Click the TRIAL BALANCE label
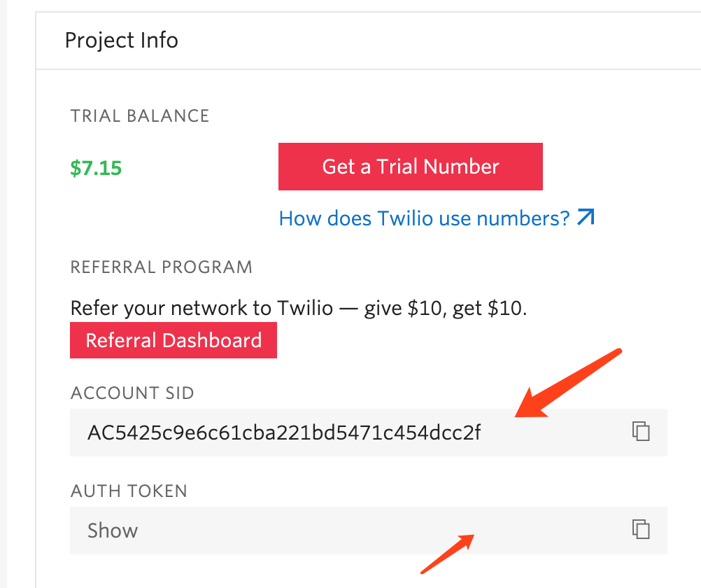The image size is (701, 588). tap(140, 116)
